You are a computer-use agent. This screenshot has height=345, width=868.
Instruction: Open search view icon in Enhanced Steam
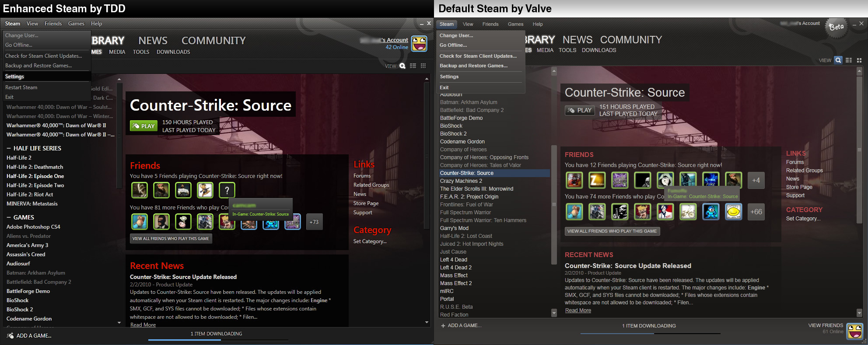(402, 66)
